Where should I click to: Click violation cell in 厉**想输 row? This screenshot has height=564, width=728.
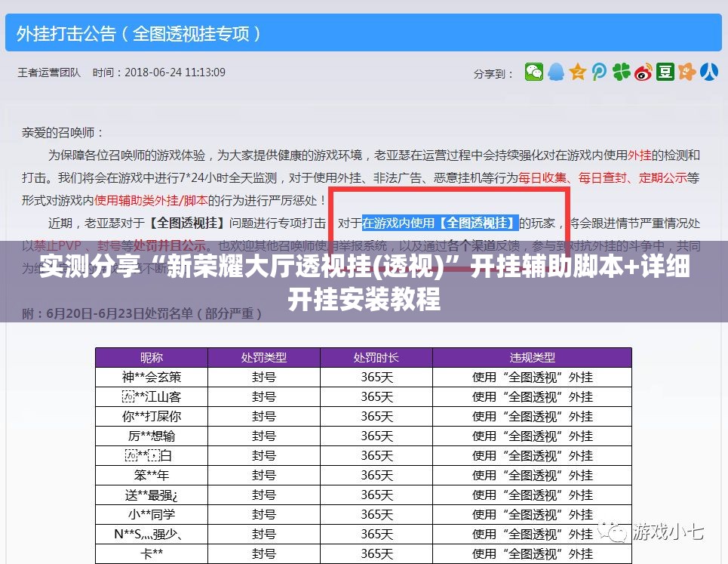(532, 436)
